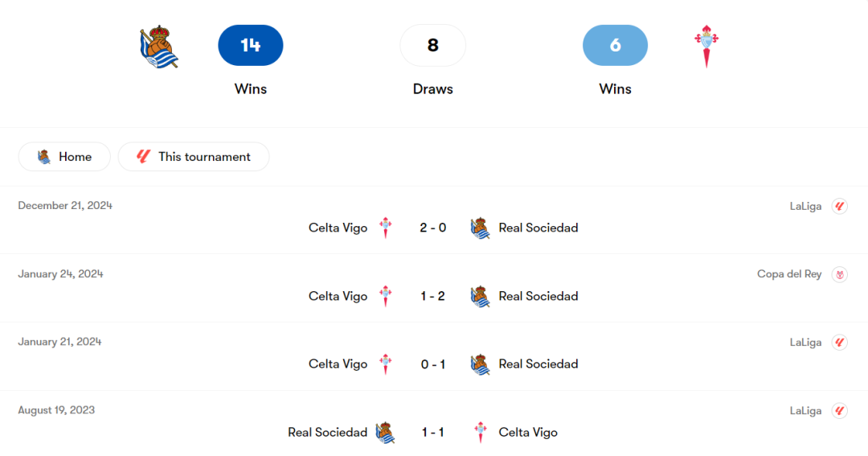The height and width of the screenshot is (456, 868).
Task: Click the 6 wins light blue badge
Action: [x=615, y=45]
